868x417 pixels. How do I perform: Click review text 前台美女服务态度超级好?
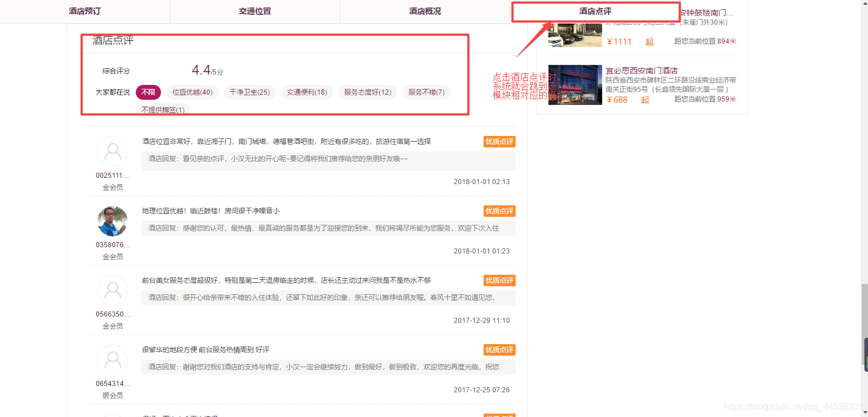[x=286, y=280]
